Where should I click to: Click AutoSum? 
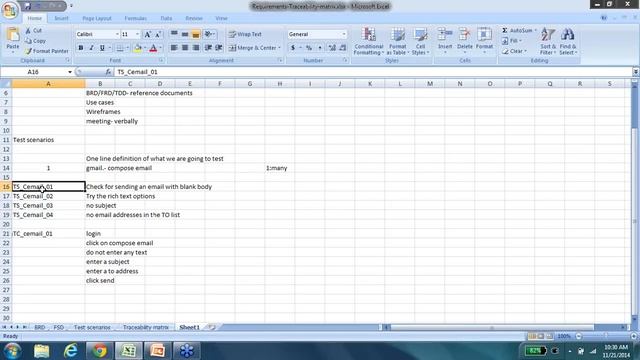(517, 31)
